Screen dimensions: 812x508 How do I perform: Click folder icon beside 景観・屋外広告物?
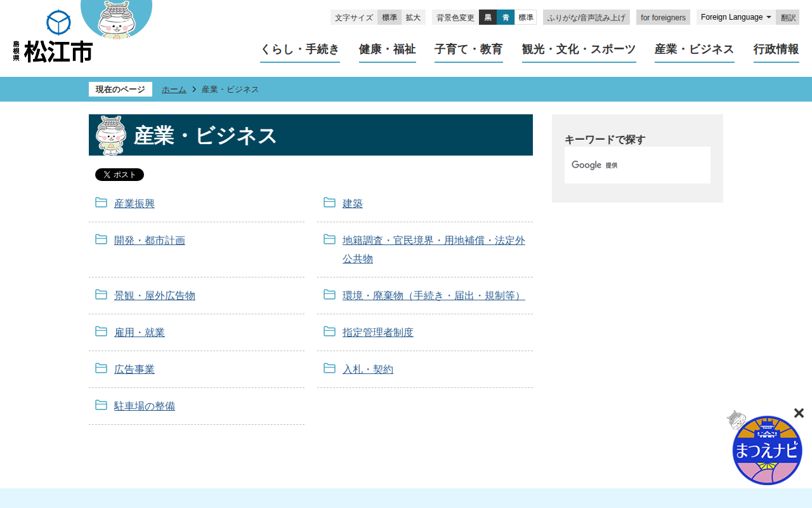(101, 295)
